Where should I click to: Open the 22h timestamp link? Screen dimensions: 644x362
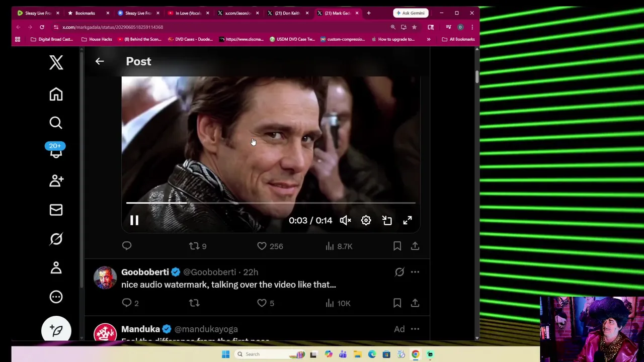pos(251,272)
